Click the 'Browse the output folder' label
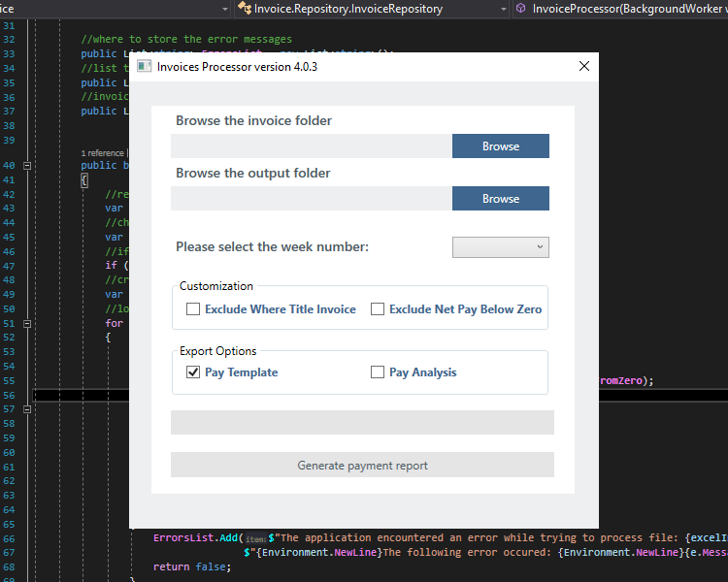Viewport: 728px width, 582px height. pos(253,173)
